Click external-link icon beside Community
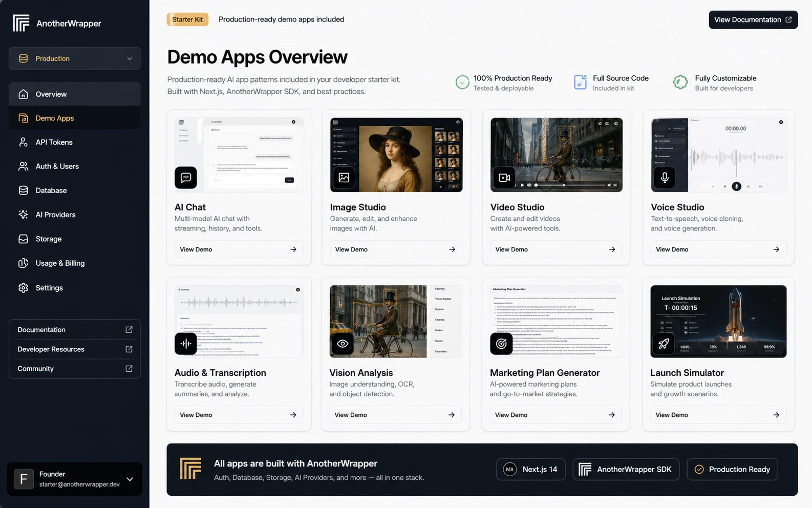The image size is (812, 508). (x=129, y=369)
